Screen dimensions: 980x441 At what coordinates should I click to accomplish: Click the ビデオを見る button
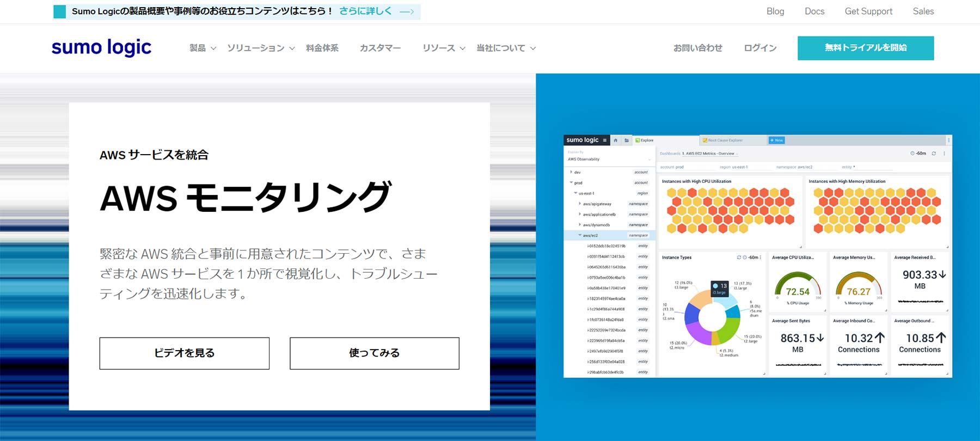click(184, 353)
